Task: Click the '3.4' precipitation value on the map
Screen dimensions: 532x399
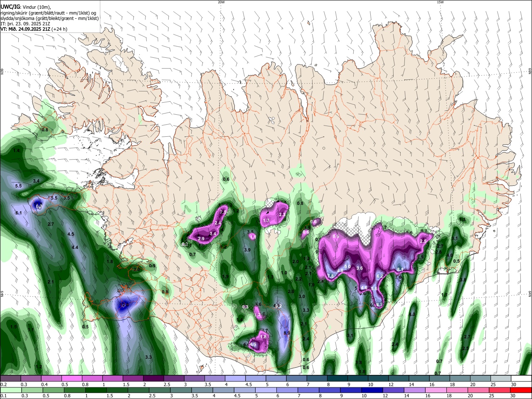Action: click(x=36, y=181)
